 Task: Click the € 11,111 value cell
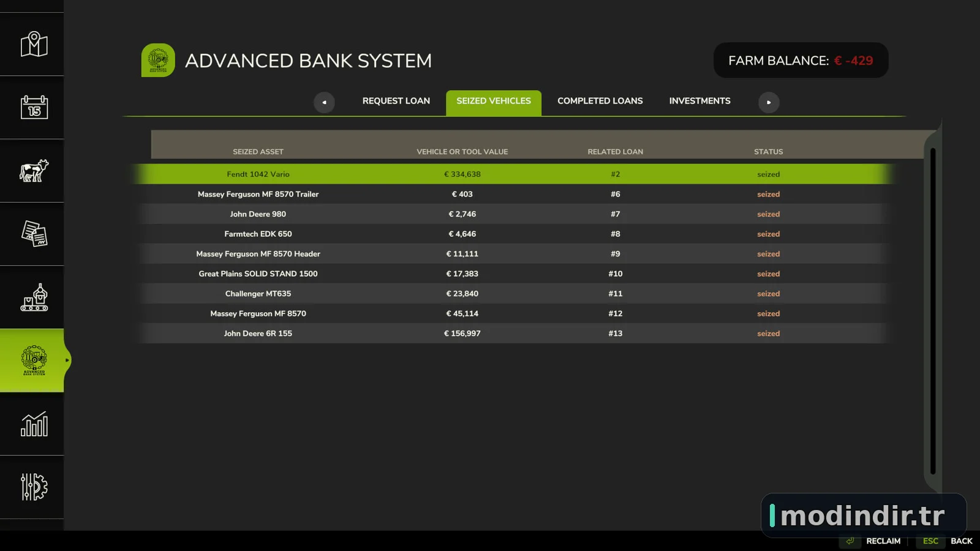(x=462, y=254)
